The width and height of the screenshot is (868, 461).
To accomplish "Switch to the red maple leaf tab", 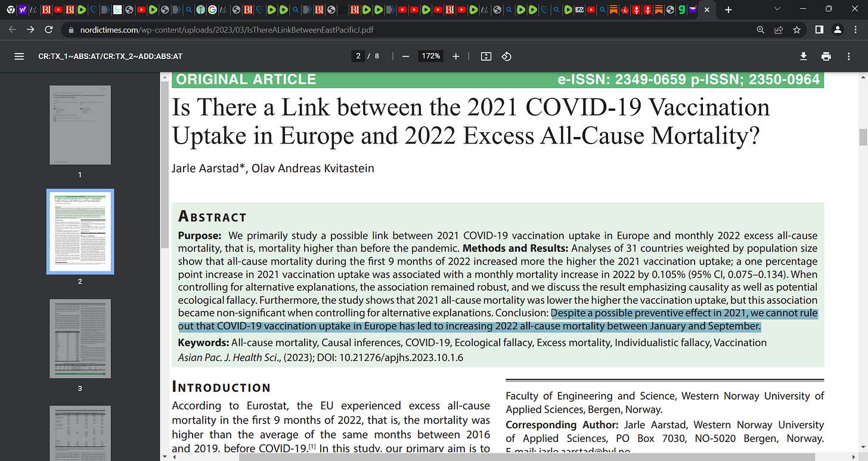I will (x=625, y=10).
